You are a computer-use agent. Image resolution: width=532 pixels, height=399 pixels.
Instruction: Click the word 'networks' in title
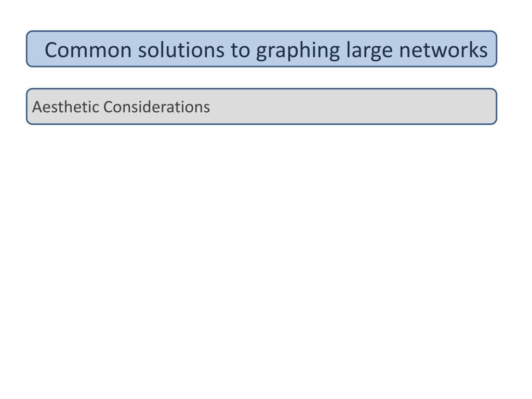(x=443, y=50)
